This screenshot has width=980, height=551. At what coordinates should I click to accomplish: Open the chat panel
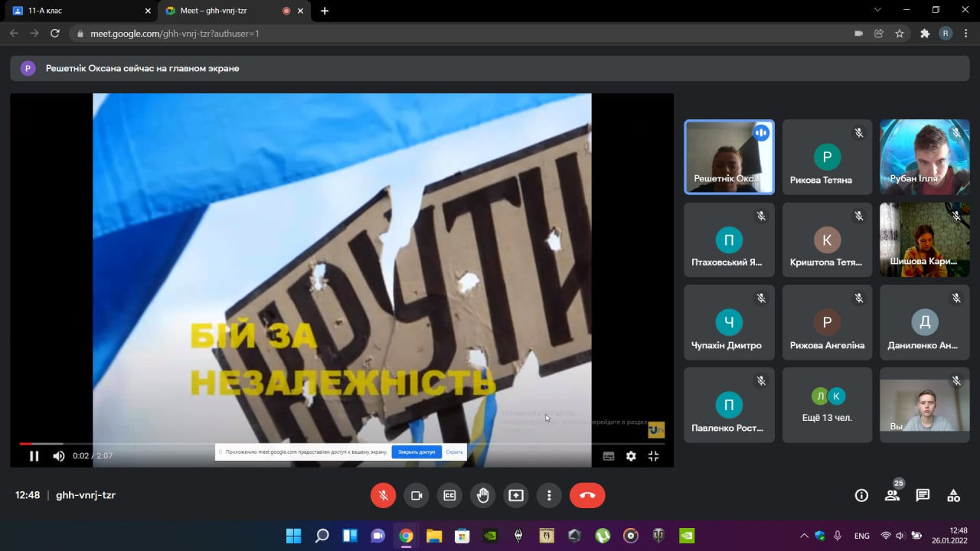pos(923,495)
